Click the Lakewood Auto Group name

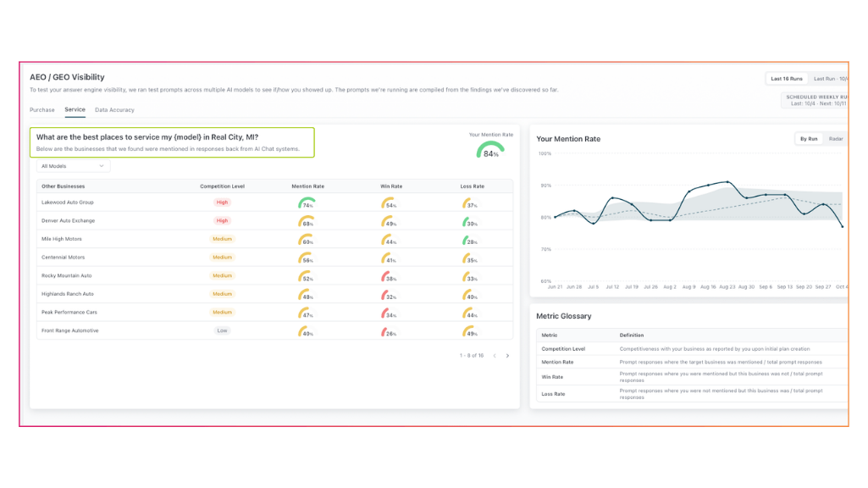(68, 202)
